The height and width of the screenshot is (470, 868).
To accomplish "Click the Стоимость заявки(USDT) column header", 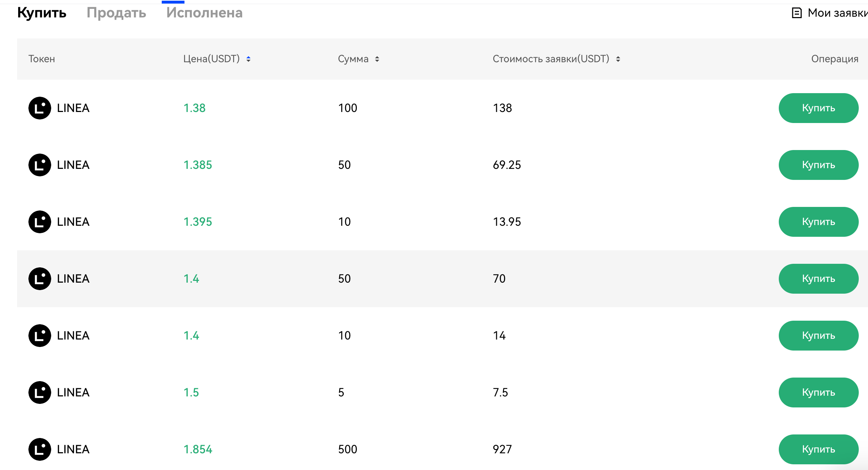I will coord(551,59).
